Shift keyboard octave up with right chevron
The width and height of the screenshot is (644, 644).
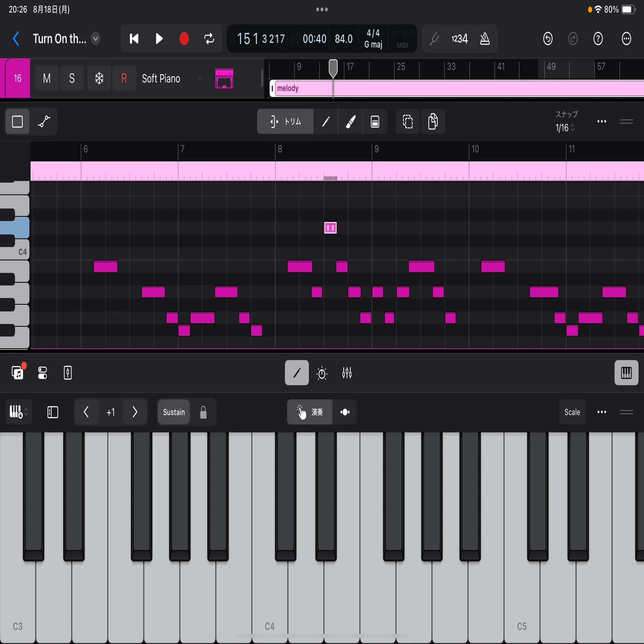click(135, 412)
